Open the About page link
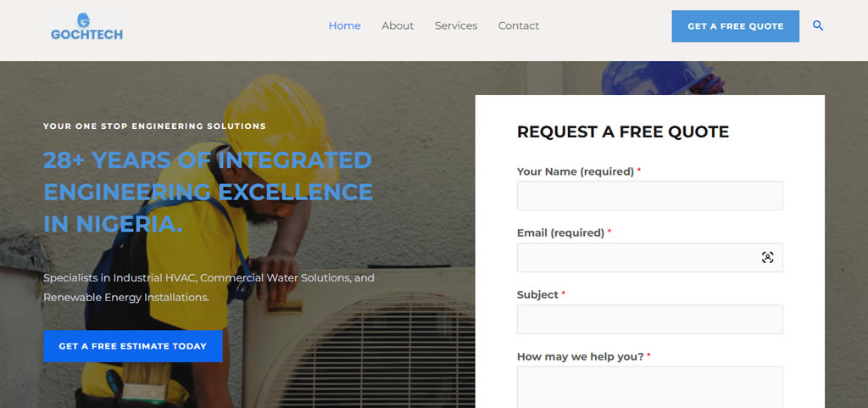 coord(398,26)
